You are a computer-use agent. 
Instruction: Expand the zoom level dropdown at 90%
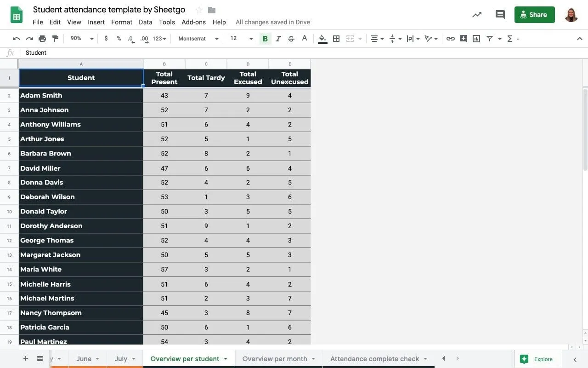(x=82, y=39)
